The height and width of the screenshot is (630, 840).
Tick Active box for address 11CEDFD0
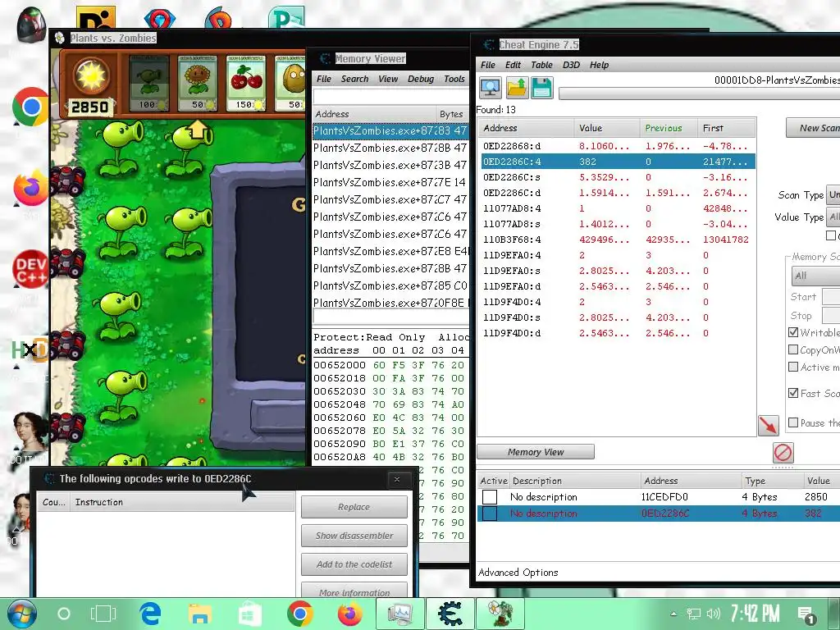coord(490,497)
